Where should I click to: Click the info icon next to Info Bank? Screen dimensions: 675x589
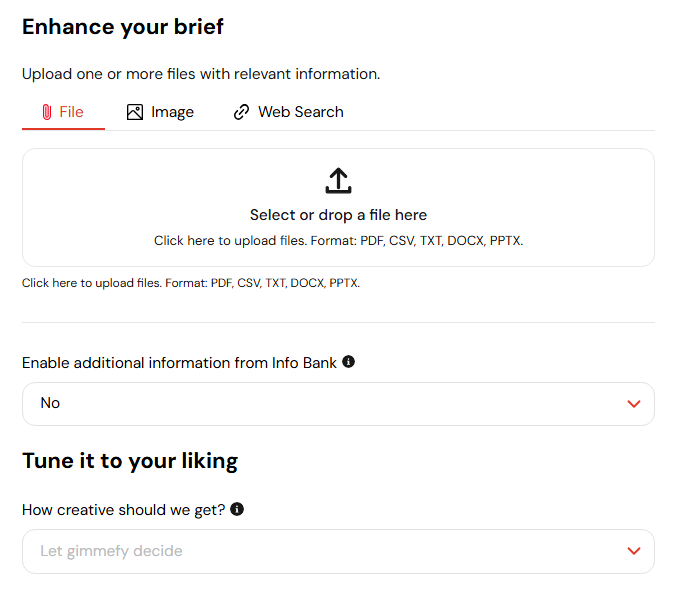[348, 362]
